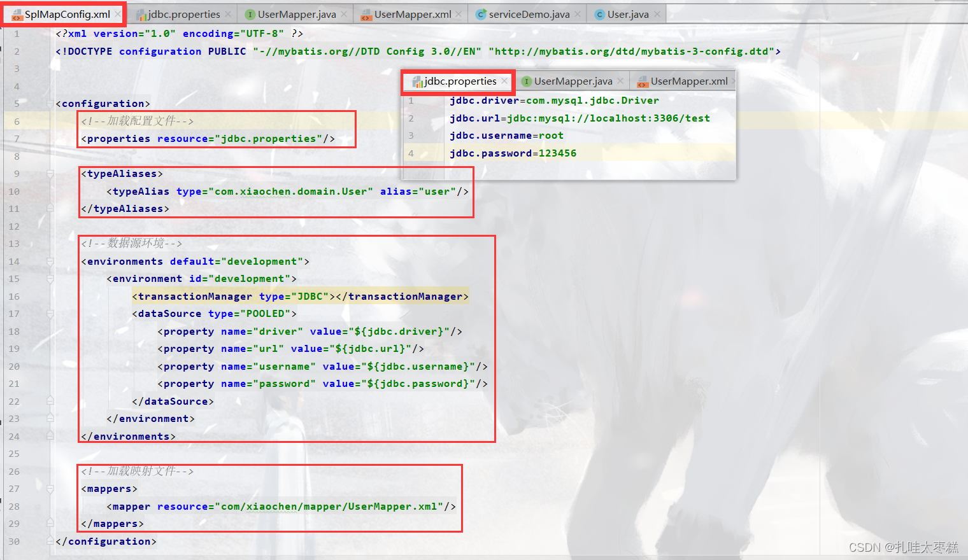This screenshot has height=560, width=968.
Task: Click the jdbc.password=123456 line
Action: click(513, 153)
